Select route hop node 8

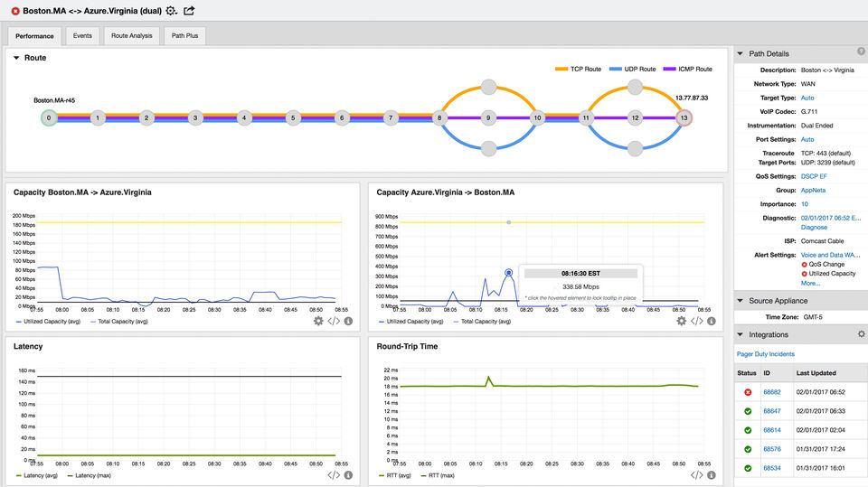(439, 117)
